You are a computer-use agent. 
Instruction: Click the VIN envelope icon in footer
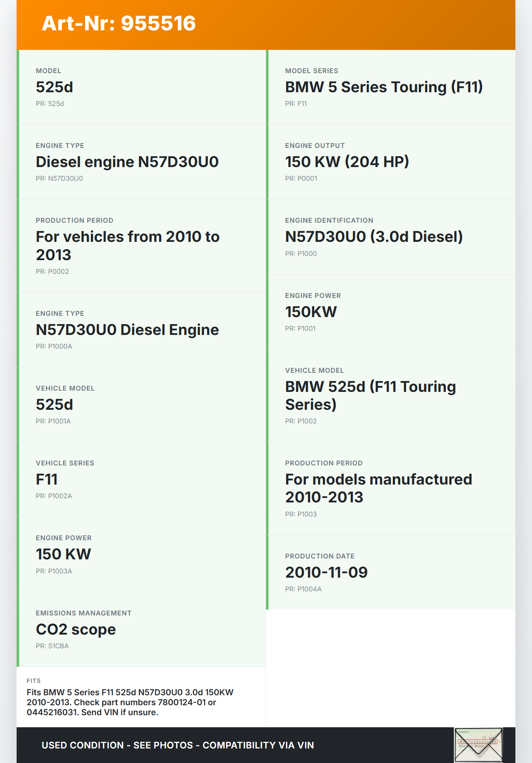[478, 745]
